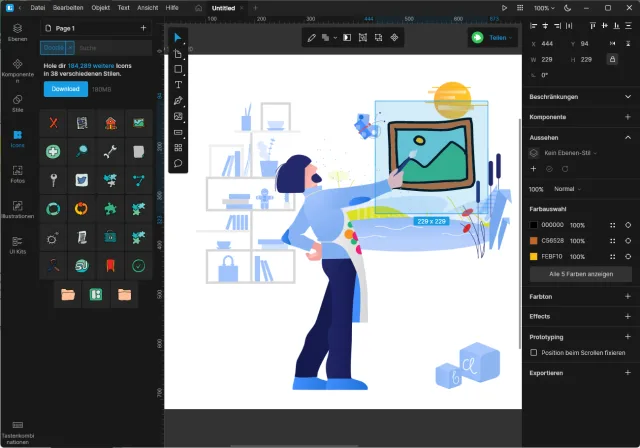This screenshot has height=448, width=640.
Task: Open the Bearbeiten menu
Action: pyautogui.click(x=68, y=7)
